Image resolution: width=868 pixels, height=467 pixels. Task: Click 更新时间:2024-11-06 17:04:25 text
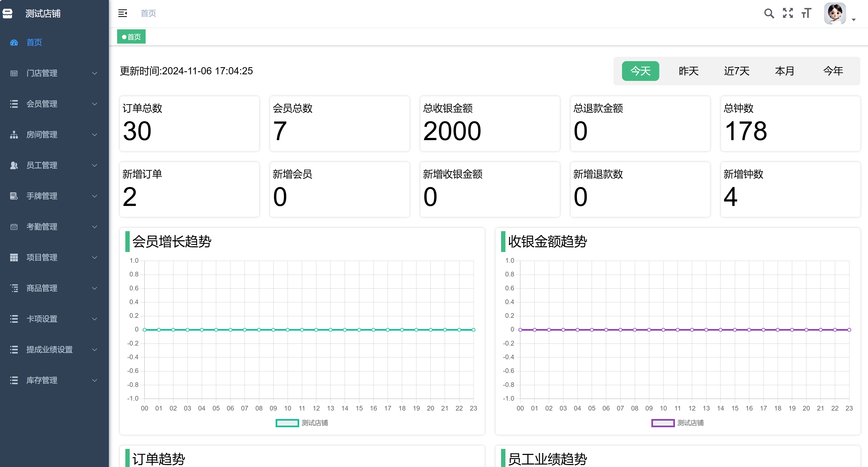coord(186,71)
